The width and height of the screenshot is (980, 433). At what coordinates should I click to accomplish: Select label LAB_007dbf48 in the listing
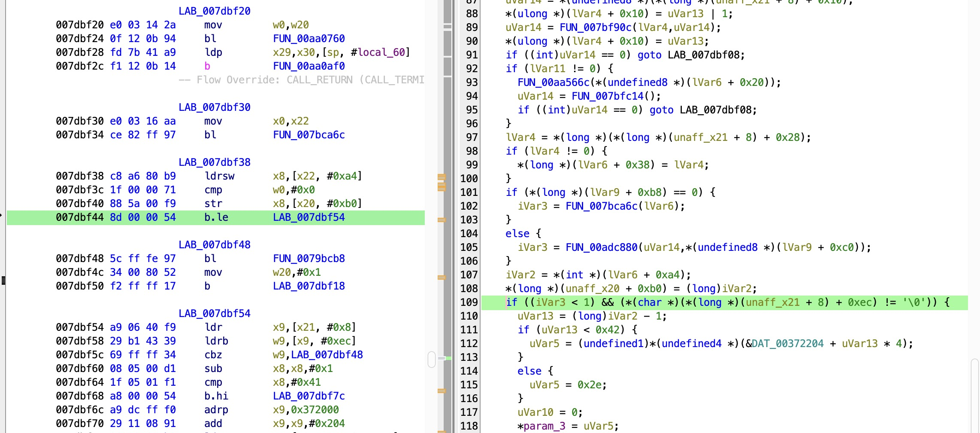(215, 244)
